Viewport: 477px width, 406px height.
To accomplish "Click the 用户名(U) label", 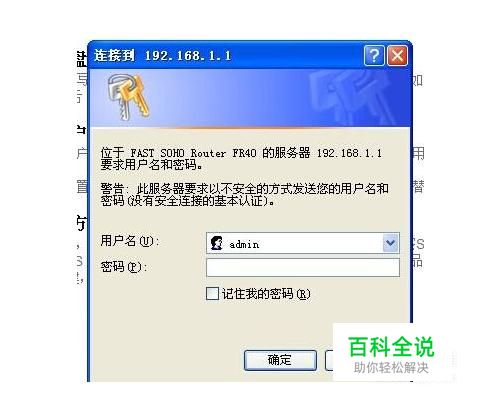I will click(x=130, y=240).
